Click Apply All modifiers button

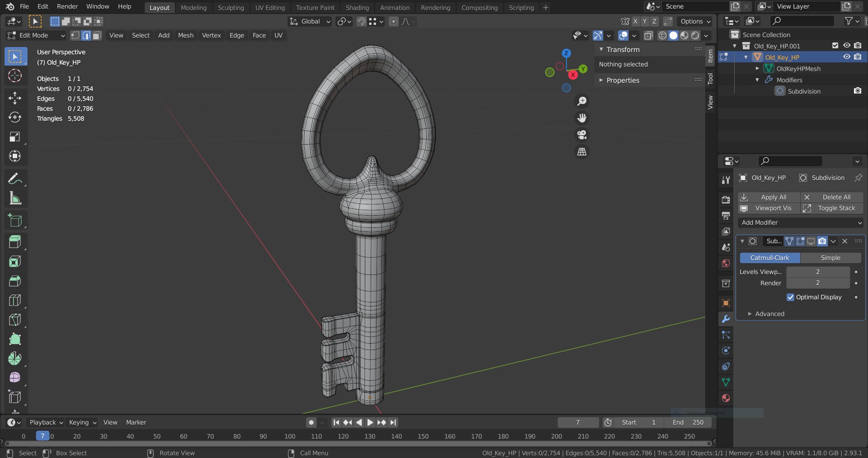click(x=769, y=197)
